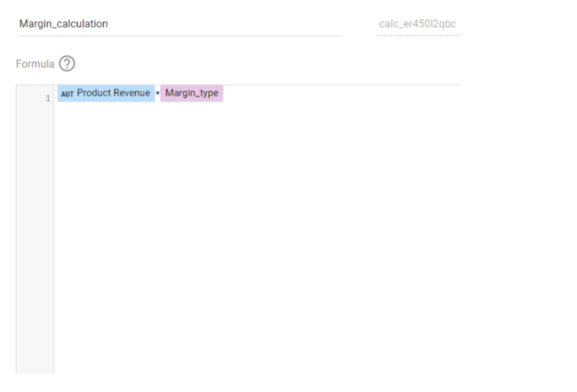
Task: Select the calc_er450l2qbc field ID
Action: [x=419, y=24]
